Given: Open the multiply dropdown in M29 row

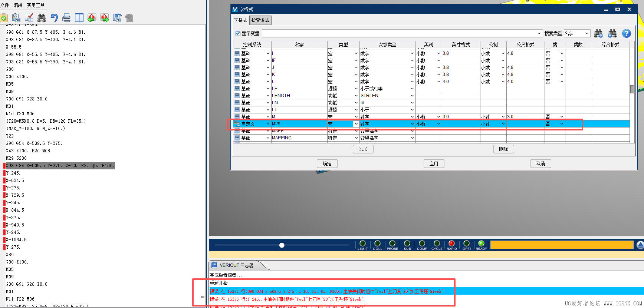Looking at the screenshot, I should point(562,124).
